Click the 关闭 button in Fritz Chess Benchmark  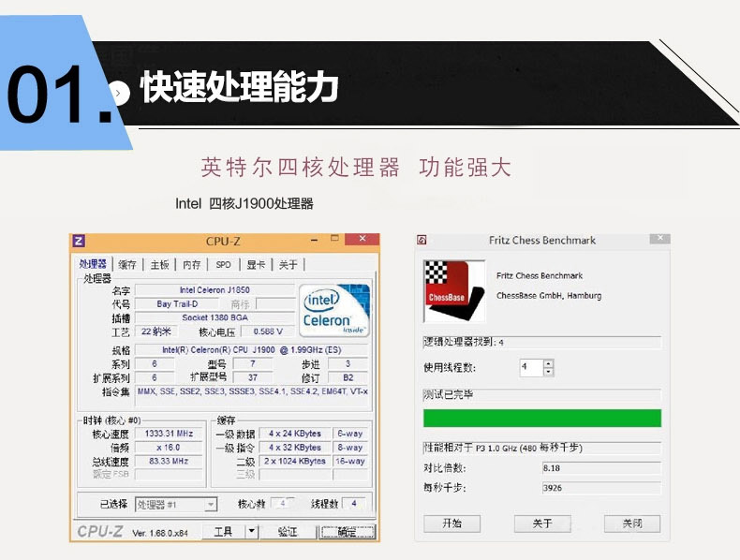(x=632, y=523)
